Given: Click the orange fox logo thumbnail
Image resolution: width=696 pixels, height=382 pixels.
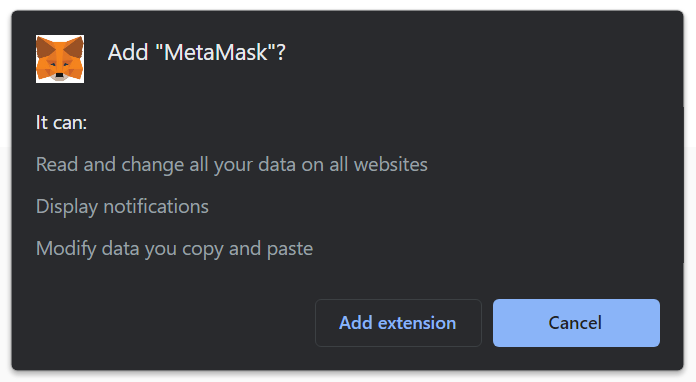Looking at the screenshot, I should 60,59.
